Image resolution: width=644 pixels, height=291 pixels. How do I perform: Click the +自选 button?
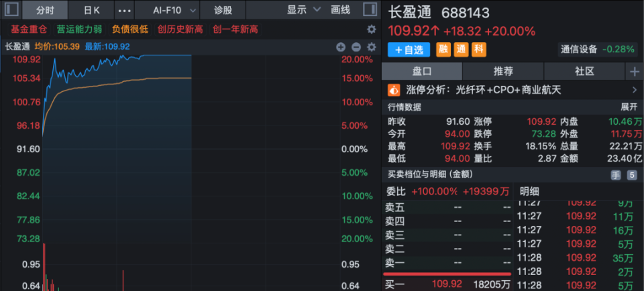click(x=409, y=50)
